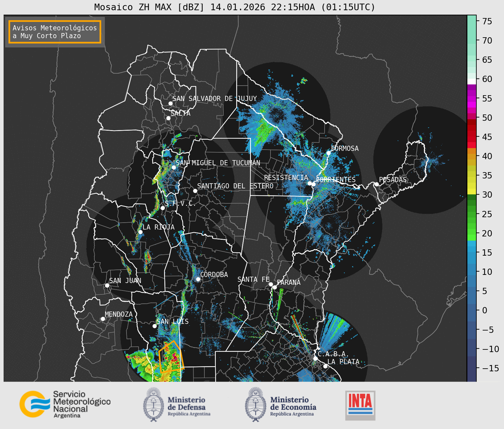
Task: Click the Ministerio de Economía emblem
Action: pyautogui.click(x=256, y=404)
